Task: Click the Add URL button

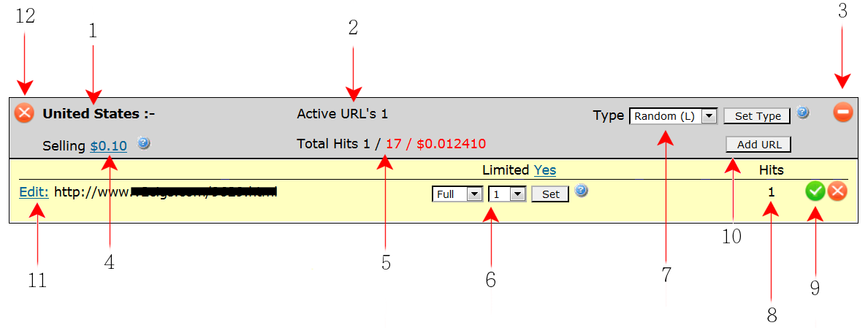Action: 758,145
